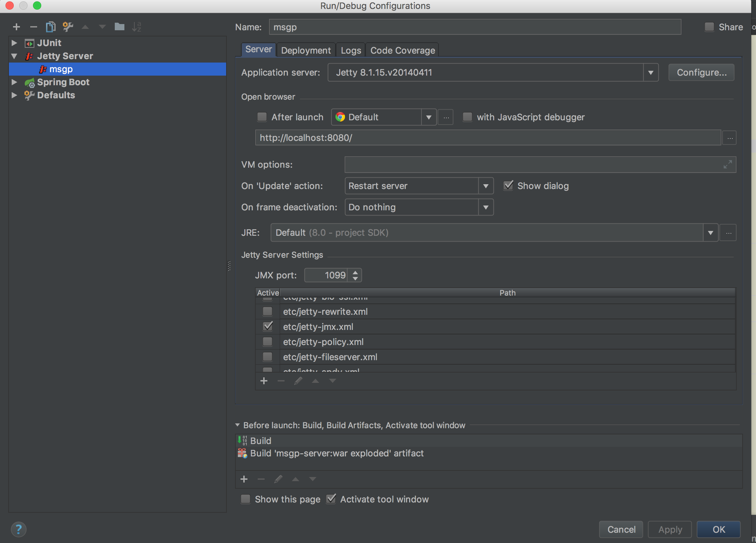Click the create new folder icon
The image size is (756, 543).
pyautogui.click(x=119, y=26)
